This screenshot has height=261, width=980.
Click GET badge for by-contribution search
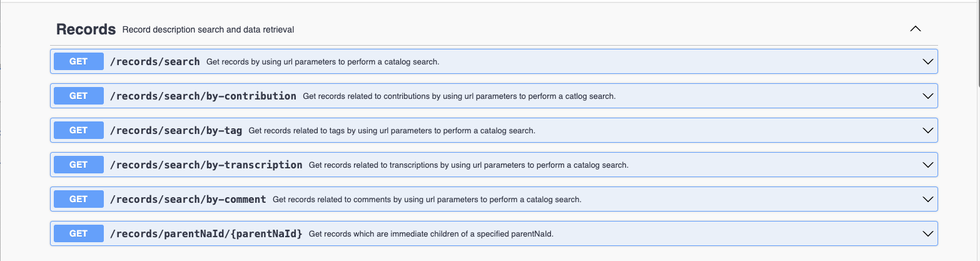click(x=79, y=96)
